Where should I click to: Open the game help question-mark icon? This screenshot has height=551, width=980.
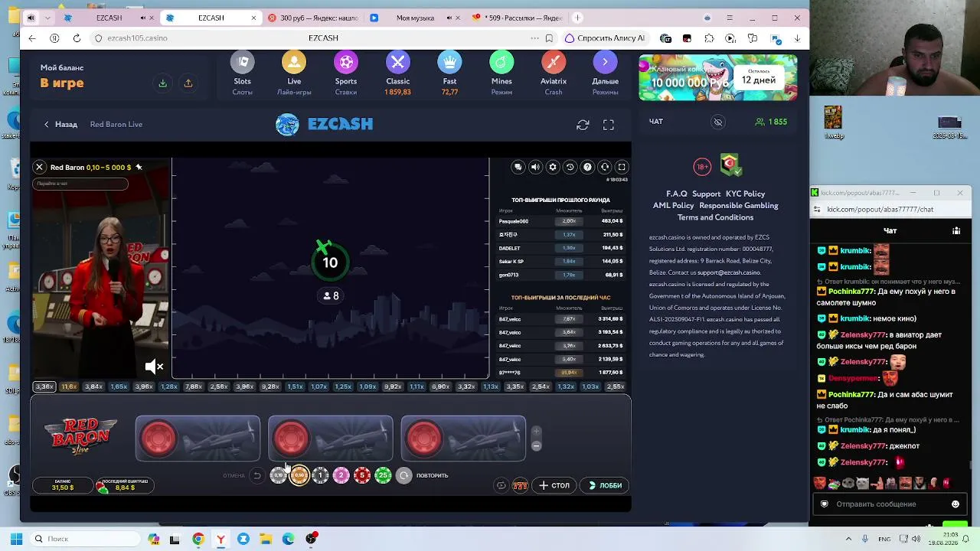click(587, 167)
